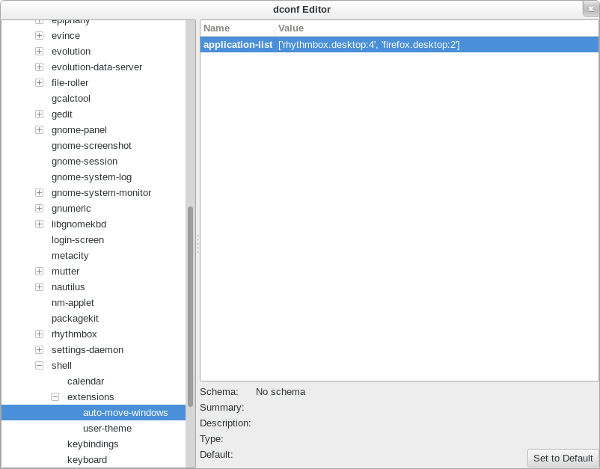Select the file-roller folder
The height and width of the screenshot is (469, 600).
(x=70, y=83)
